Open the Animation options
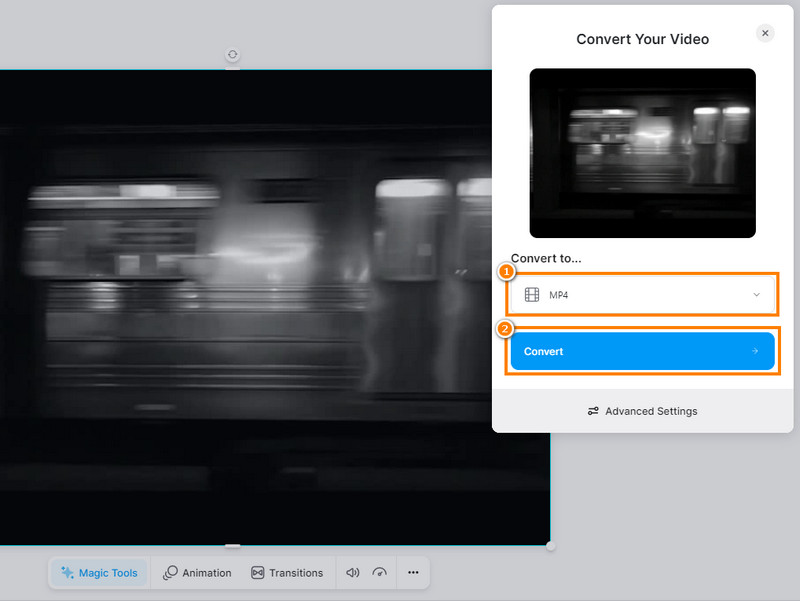Image resolution: width=800 pixels, height=601 pixels. coord(197,573)
